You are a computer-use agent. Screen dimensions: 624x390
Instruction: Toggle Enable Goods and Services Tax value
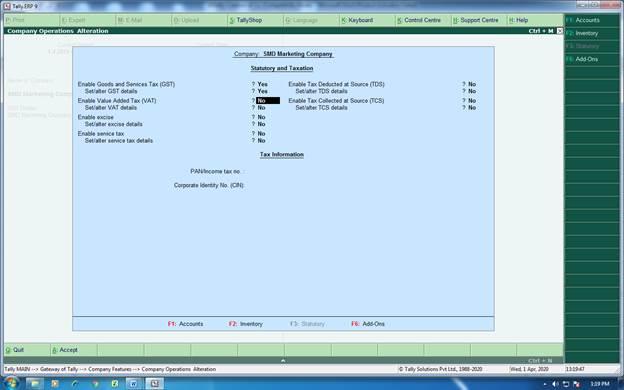[262, 84]
